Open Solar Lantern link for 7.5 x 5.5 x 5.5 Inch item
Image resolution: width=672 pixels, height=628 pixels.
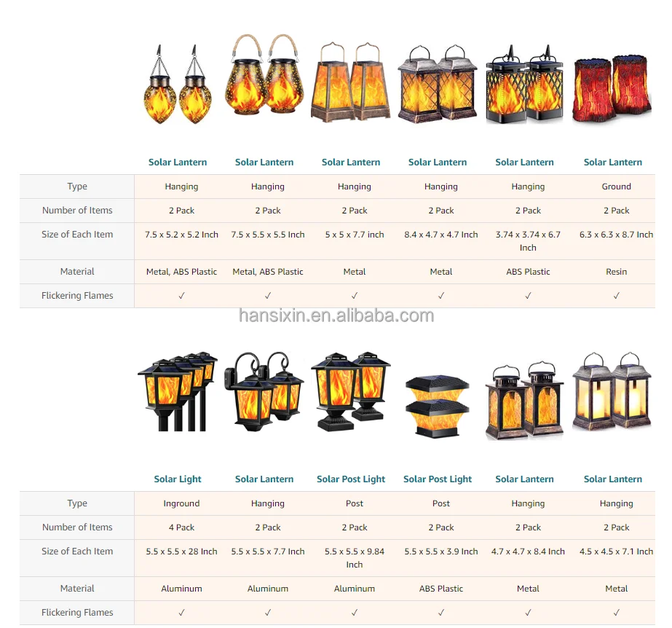264,162
